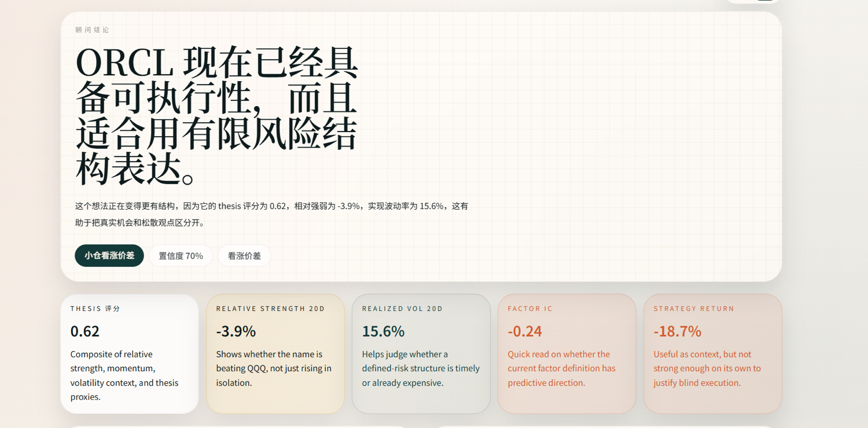This screenshot has height=428, width=868.
Task: Click the STRATEGY RETURN card label
Action: (x=694, y=309)
